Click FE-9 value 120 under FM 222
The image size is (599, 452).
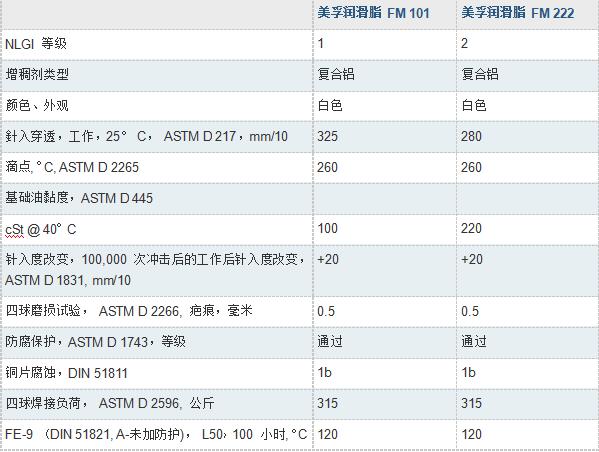click(471, 434)
